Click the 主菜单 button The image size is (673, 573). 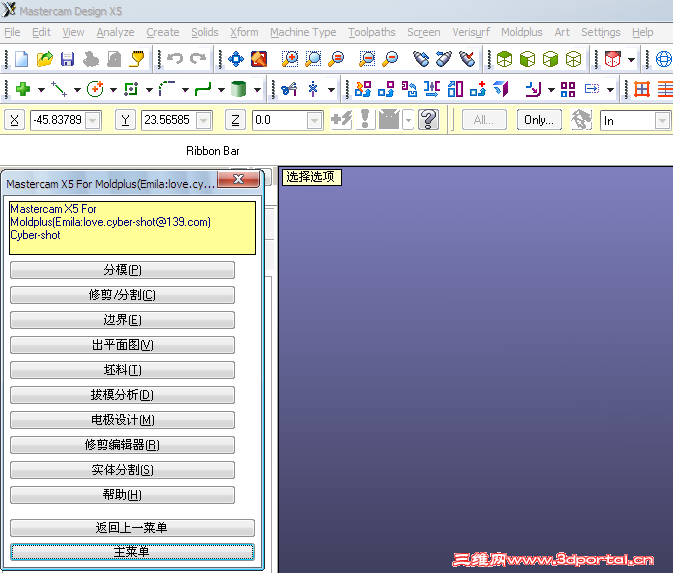pyautogui.click(x=132, y=552)
